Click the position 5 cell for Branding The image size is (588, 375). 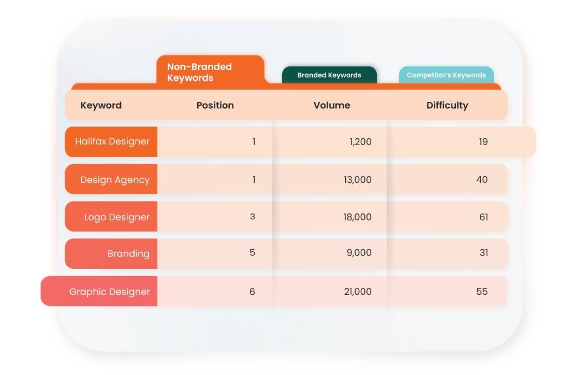click(x=253, y=254)
